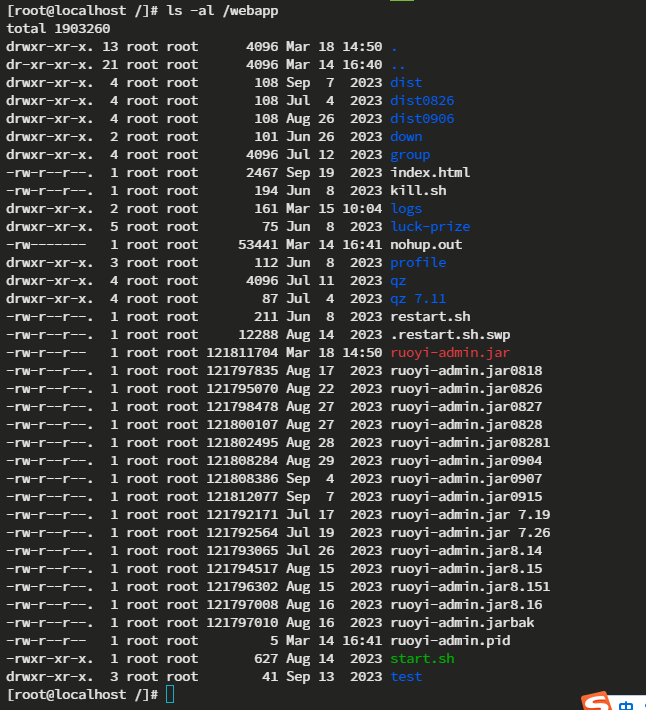The width and height of the screenshot is (646, 710).
Task: Toggle the Chinese input mode indicator
Action: tap(627, 705)
